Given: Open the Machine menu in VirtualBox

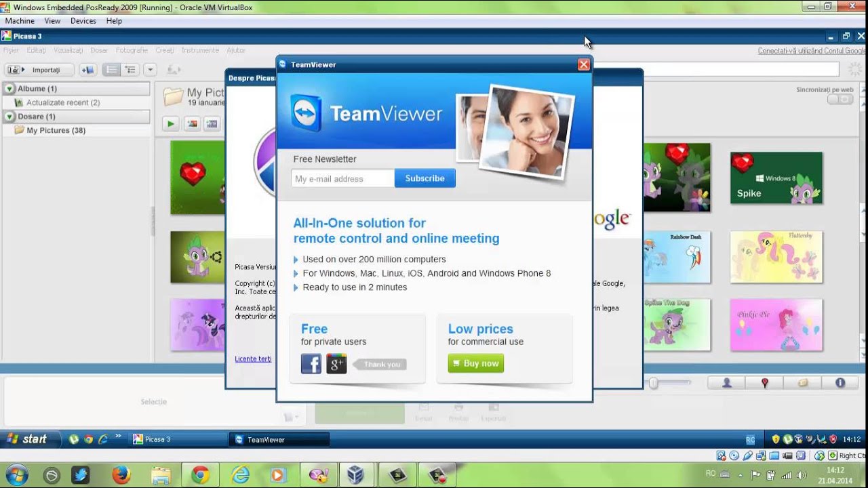Looking at the screenshot, I should pos(20,21).
